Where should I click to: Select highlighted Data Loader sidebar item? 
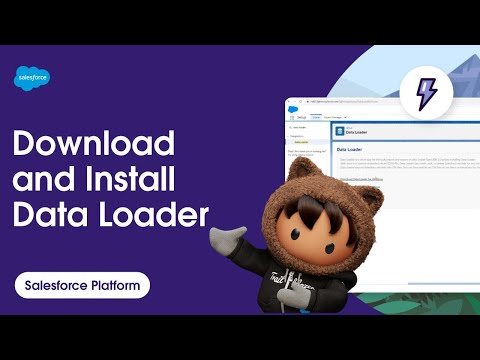308,142
